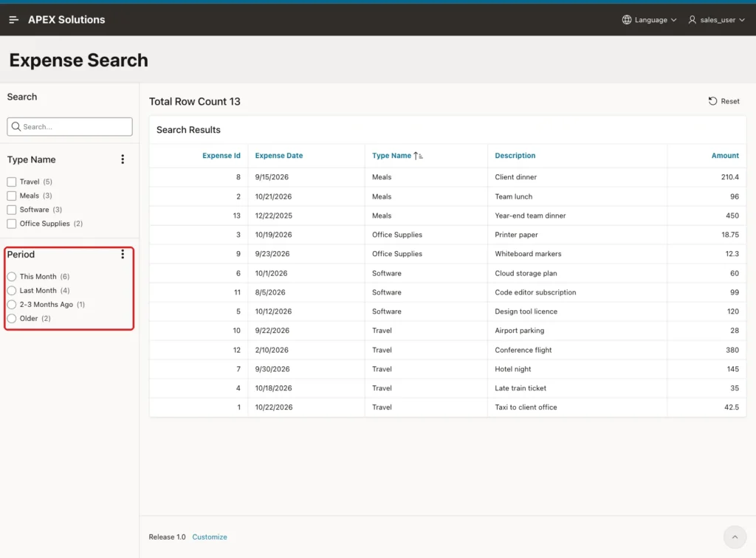
Task: Sort by Amount column header
Action: [725, 156]
